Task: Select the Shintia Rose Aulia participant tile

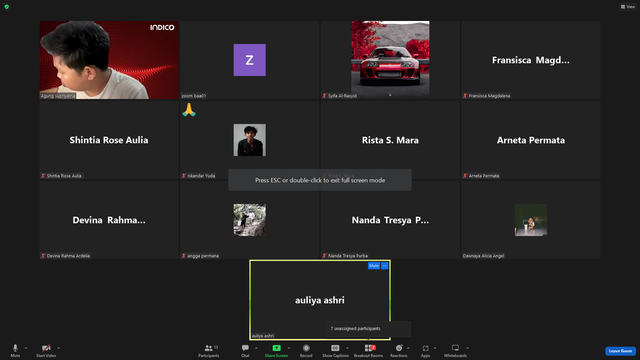Action: tap(109, 140)
